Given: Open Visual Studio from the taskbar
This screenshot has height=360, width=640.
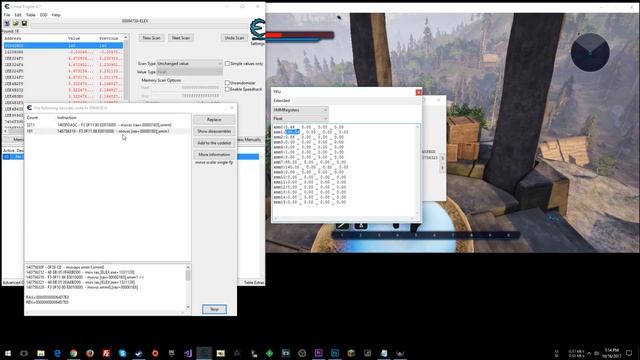Looking at the screenshot, I should [188, 353].
